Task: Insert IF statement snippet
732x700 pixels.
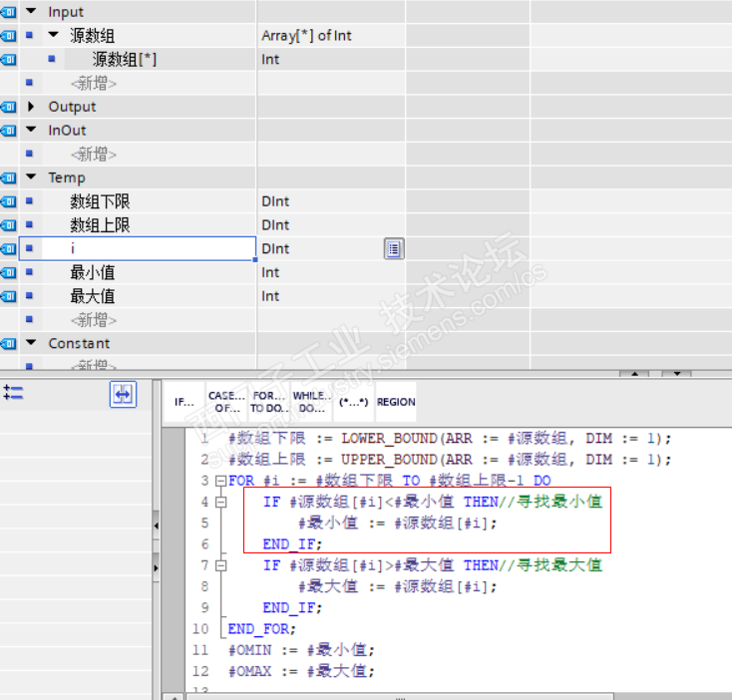Action: (183, 402)
